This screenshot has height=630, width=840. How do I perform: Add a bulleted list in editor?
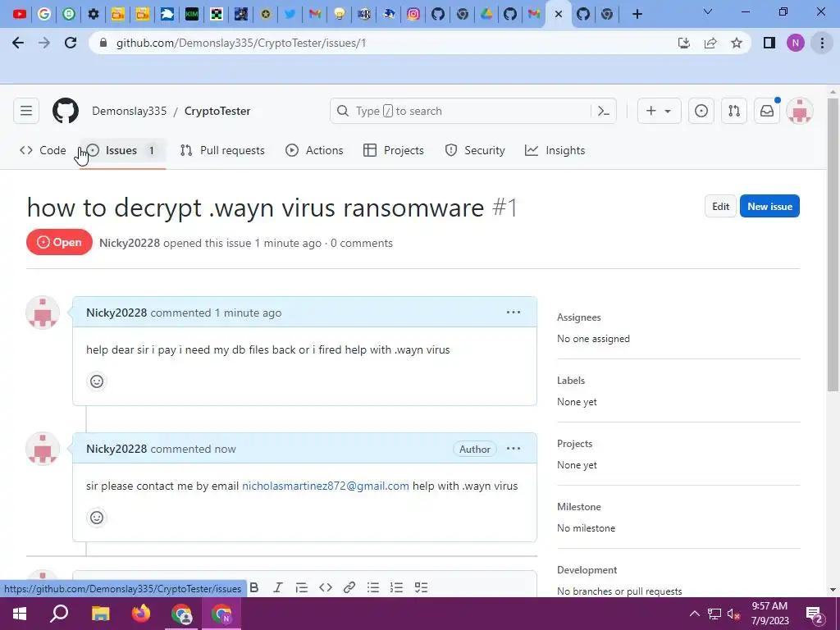(x=373, y=587)
